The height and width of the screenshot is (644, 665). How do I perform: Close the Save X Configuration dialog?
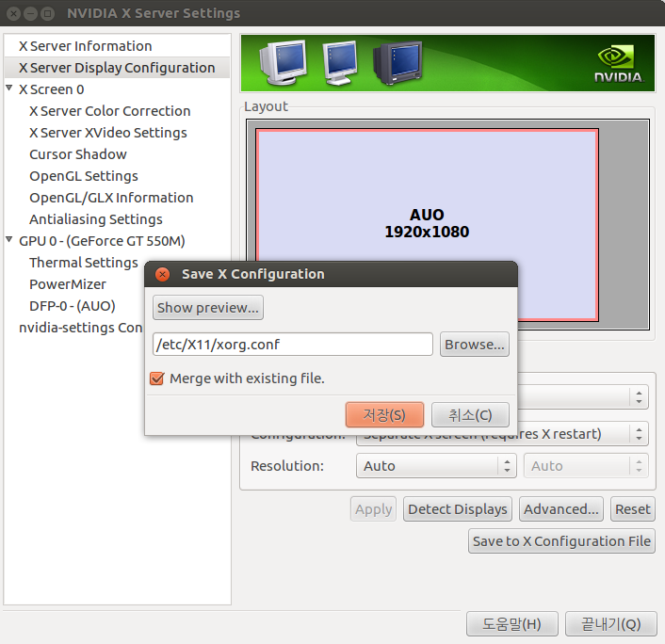coord(162,274)
